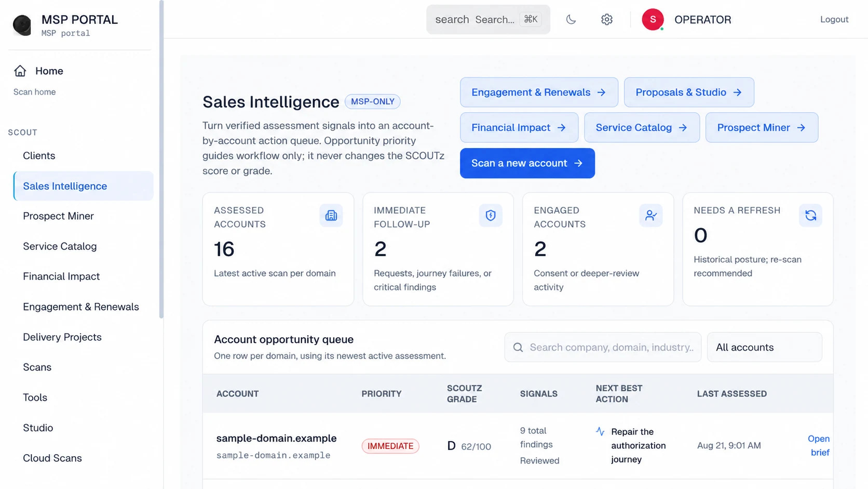Click the Needs a Refresh icon

click(811, 215)
